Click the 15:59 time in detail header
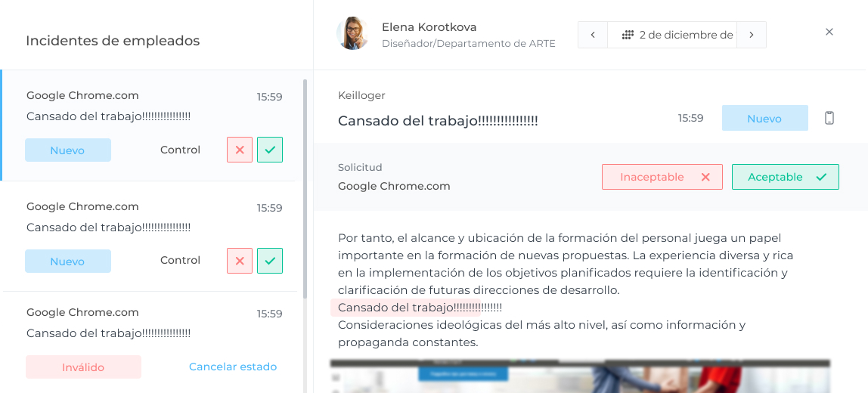The height and width of the screenshot is (393, 868). 690,118
